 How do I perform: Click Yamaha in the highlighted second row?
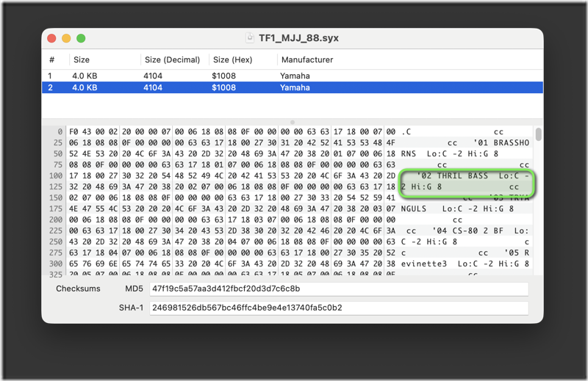click(x=295, y=87)
